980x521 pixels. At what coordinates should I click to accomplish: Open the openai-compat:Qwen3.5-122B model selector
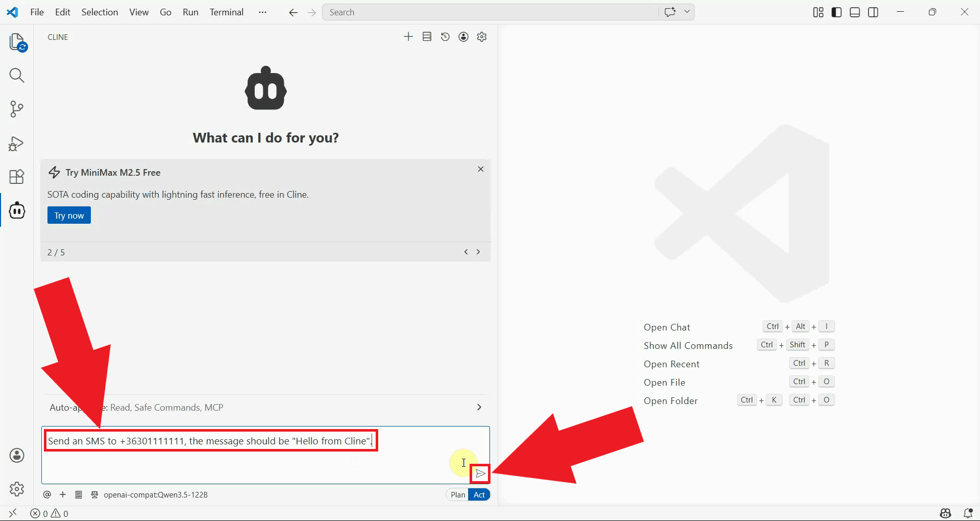pos(155,494)
